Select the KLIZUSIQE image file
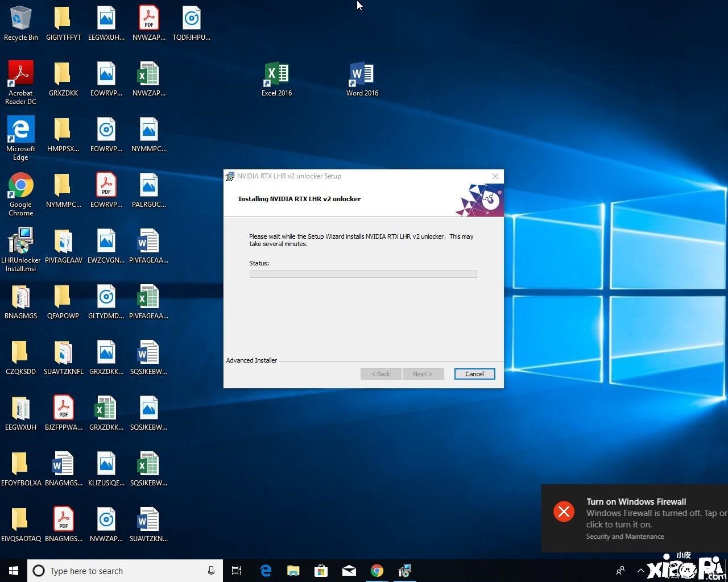 [106, 469]
